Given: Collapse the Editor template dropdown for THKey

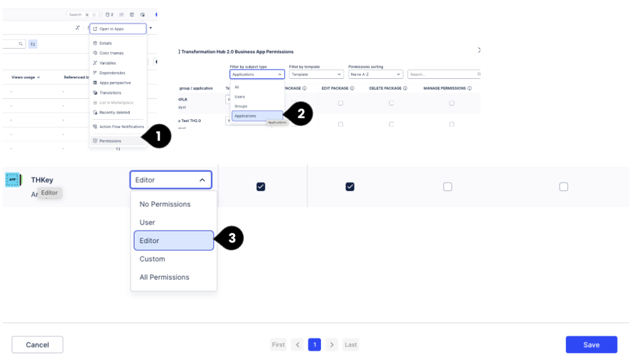Looking at the screenshot, I should tap(171, 180).
